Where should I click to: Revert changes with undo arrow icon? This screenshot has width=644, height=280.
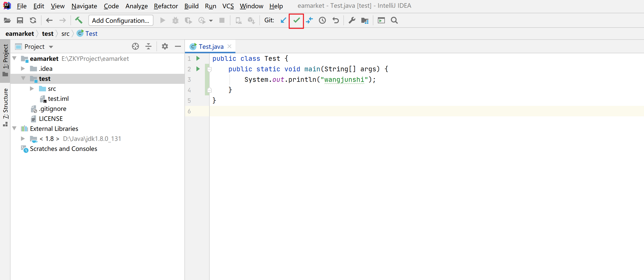(x=336, y=20)
